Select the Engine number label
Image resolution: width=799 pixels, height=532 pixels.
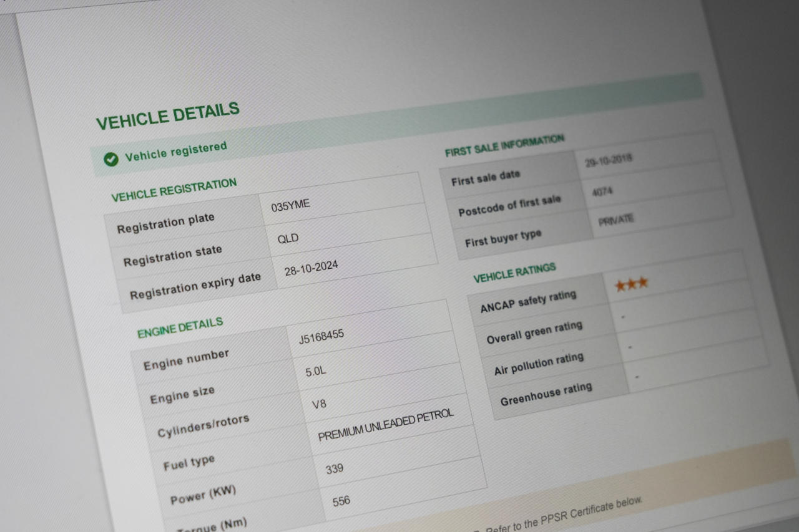(186, 359)
